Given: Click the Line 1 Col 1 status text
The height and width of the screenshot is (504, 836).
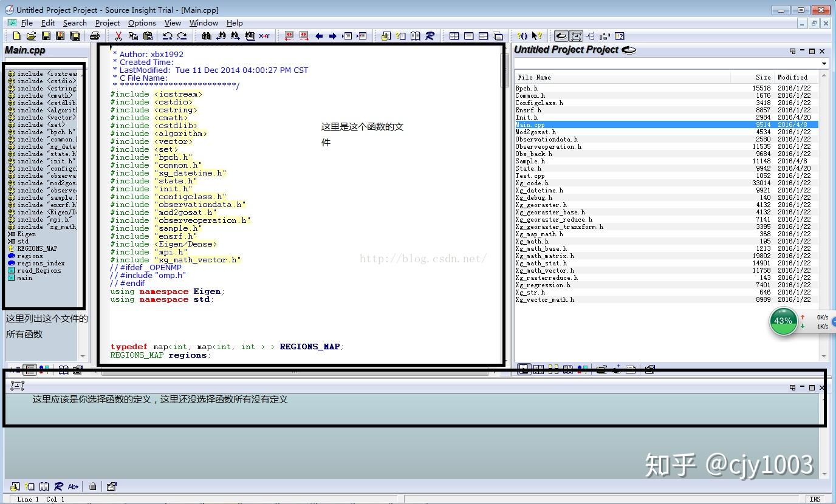Looking at the screenshot, I should tap(41, 499).
